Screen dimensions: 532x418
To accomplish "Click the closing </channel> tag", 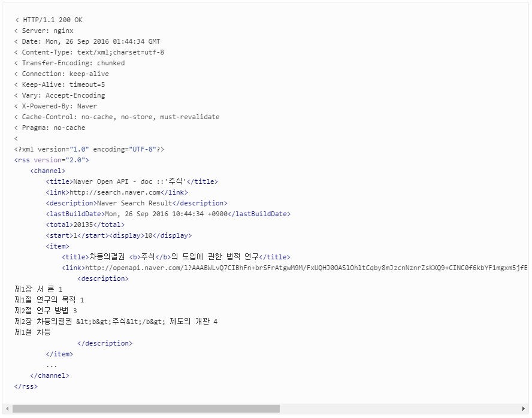I will (50, 376).
